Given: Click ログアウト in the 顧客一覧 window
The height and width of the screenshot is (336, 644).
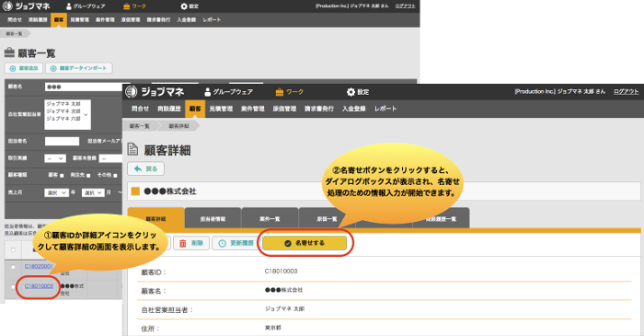Looking at the screenshot, I should (x=406, y=6).
